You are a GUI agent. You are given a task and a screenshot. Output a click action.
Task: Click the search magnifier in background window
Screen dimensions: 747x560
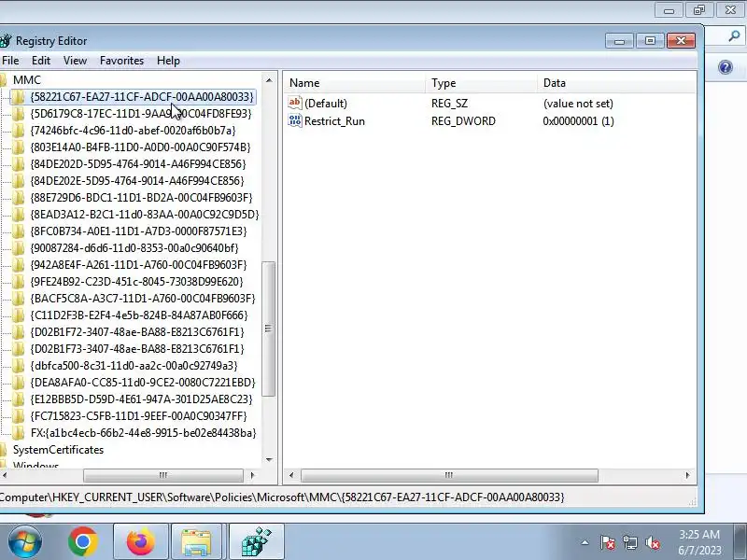[x=734, y=35]
